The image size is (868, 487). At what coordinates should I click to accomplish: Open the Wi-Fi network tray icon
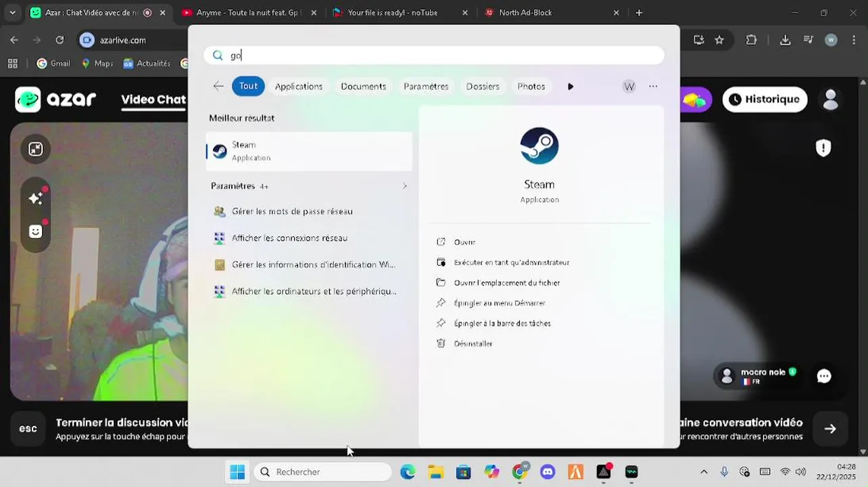pyautogui.click(x=785, y=472)
